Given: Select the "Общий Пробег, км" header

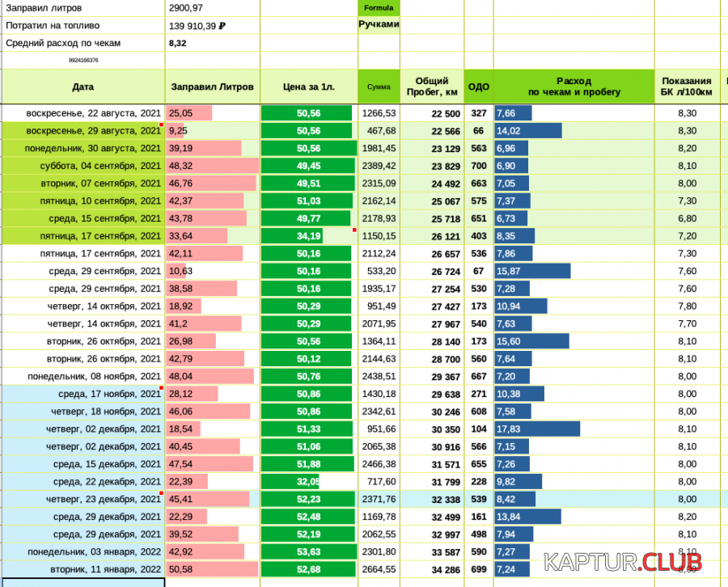Looking at the screenshot, I should click(432, 87).
